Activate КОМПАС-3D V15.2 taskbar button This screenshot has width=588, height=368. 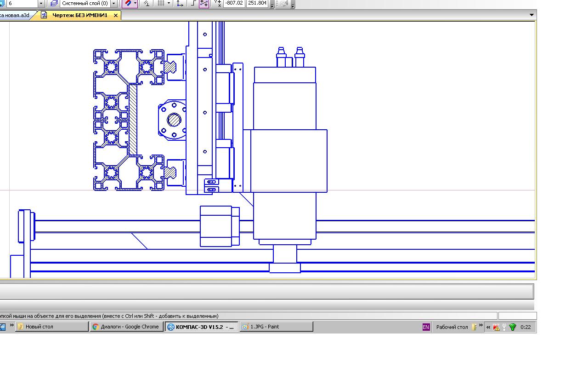[202, 327]
